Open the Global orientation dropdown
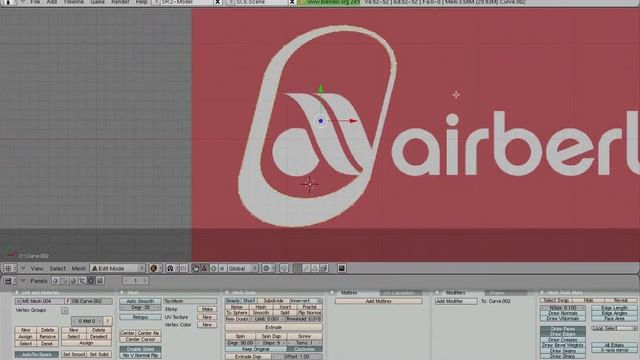The width and height of the screenshot is (640, 360). coord(242,268)
